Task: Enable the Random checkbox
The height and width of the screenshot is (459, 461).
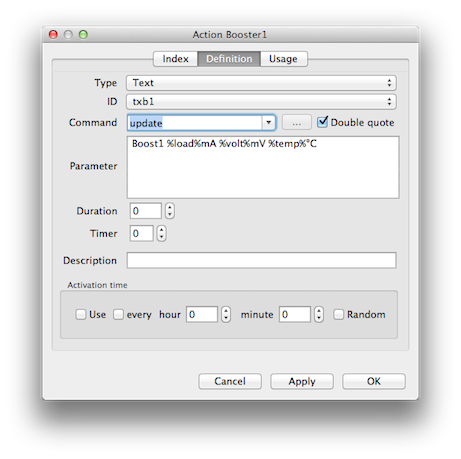Action: pyautogui.click(x=338, y=314)
